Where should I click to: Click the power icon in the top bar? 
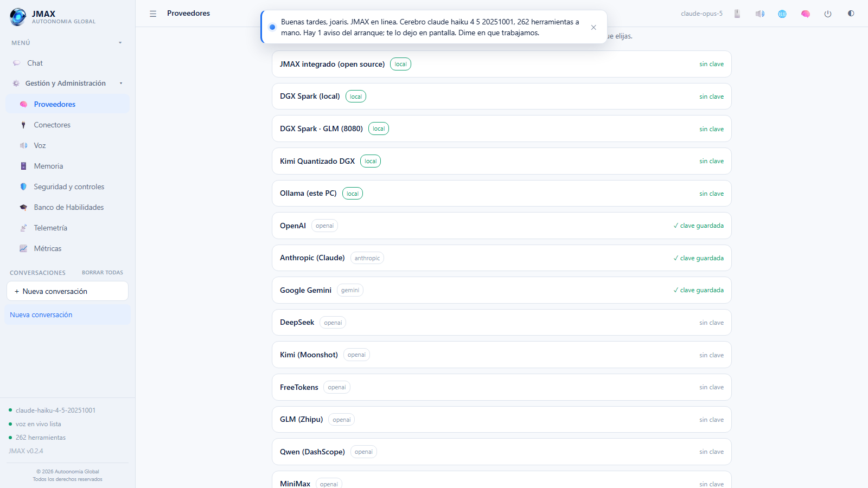pyautogui.click(x=828, y=14)
